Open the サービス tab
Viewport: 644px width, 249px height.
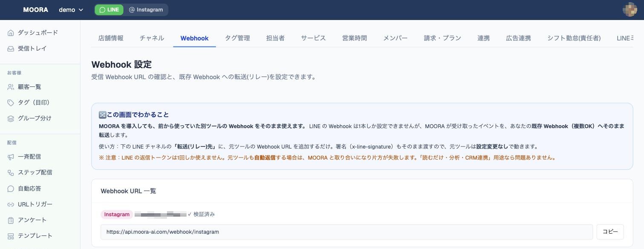click(313, 38)
